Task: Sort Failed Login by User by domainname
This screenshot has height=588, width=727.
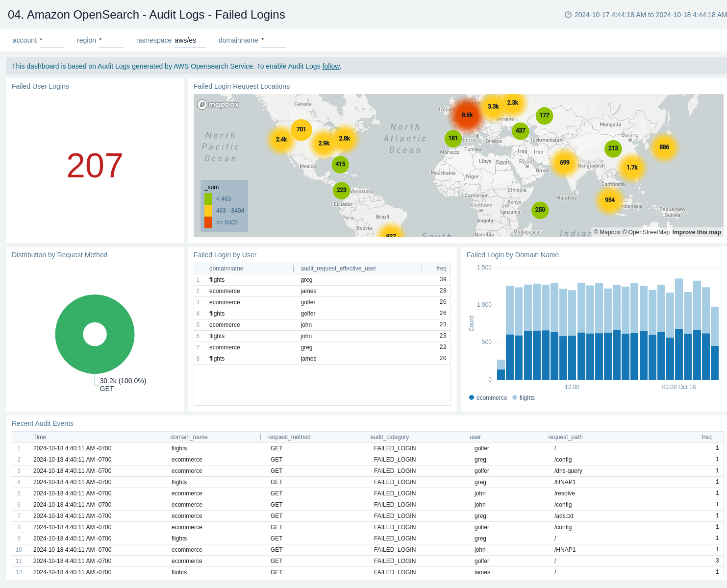Action: 226,269
